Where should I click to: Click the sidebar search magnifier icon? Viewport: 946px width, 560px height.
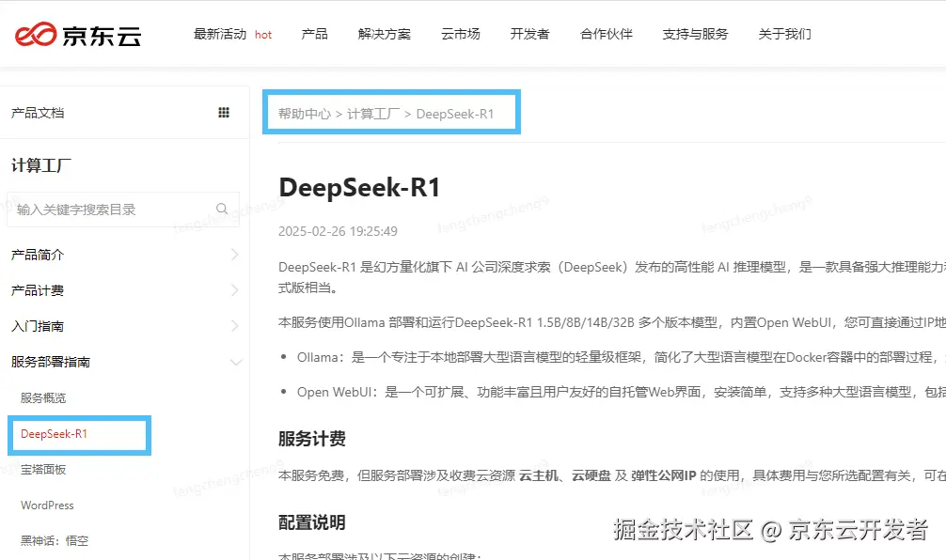pos(222,209)
